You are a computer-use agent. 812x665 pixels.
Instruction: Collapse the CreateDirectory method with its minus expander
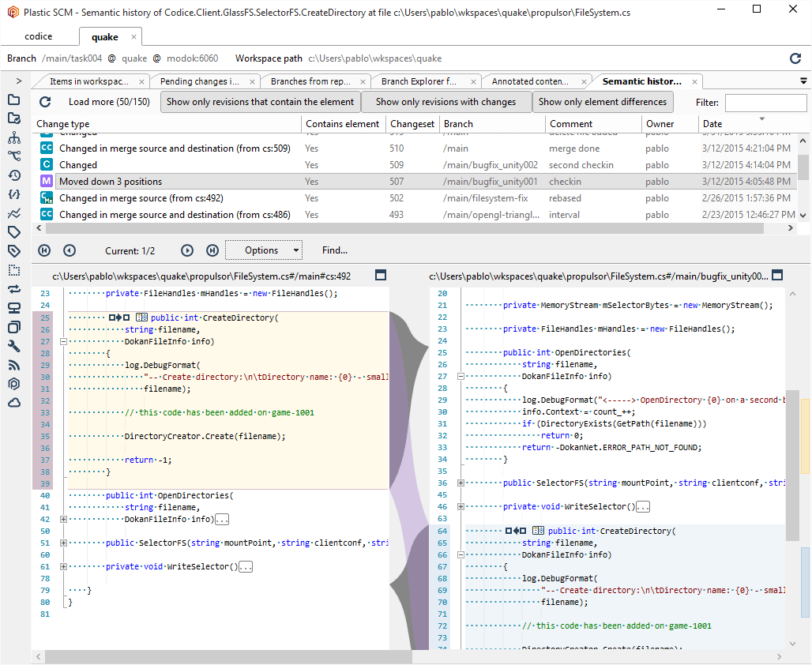(x=62, y=341)
